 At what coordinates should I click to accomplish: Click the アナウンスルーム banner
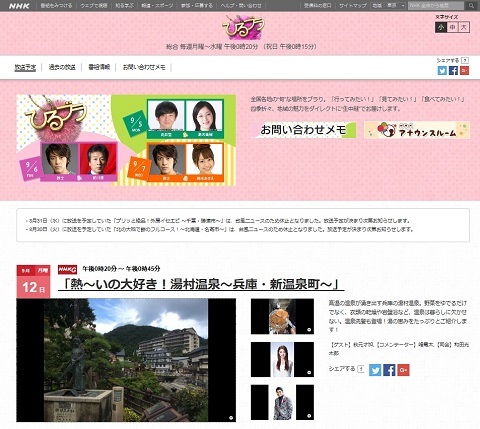[417, 130]
